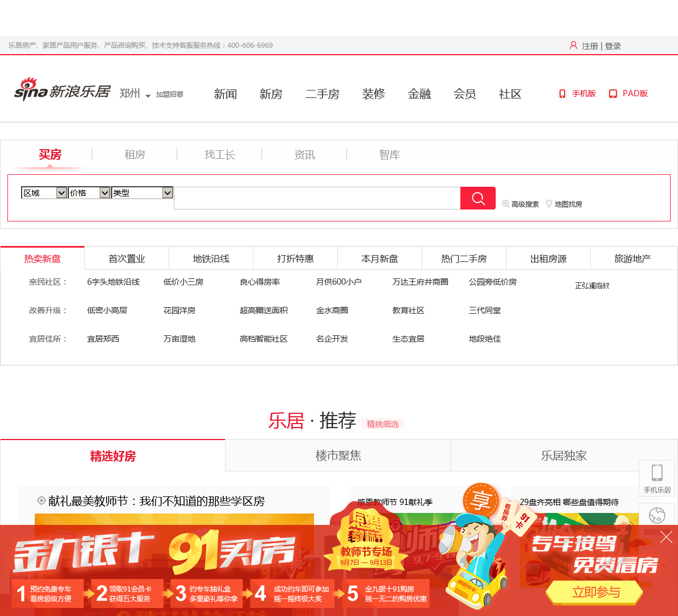The image size is (678, 616).
Task: Go to 会员 in main navigation
Action: [x=465, y=94]
